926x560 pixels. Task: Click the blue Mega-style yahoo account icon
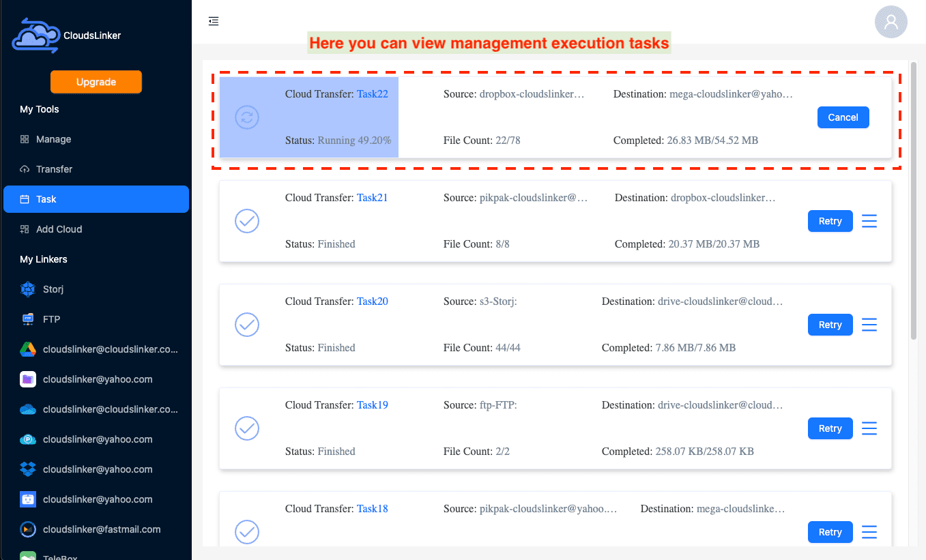pos(28,499)
